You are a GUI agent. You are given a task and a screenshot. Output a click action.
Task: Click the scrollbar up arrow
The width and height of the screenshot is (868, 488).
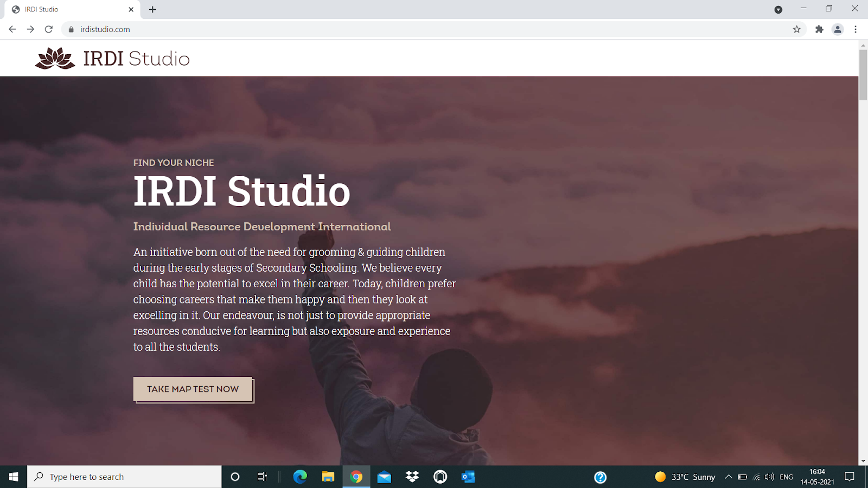tap(863, 45)
